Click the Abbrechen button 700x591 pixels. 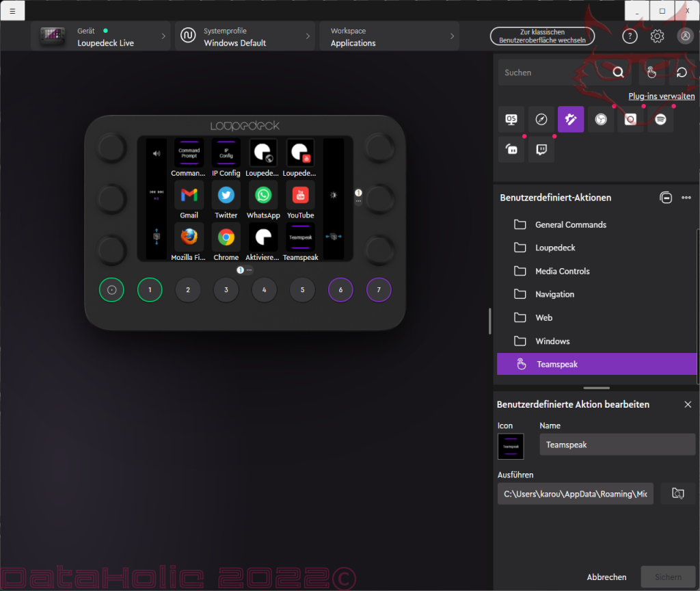point(606,577)
